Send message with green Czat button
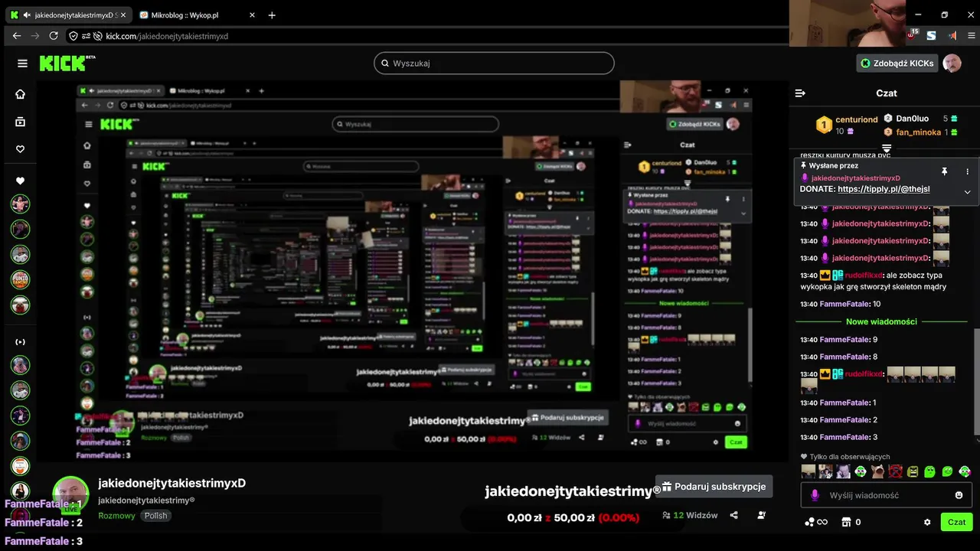Viewport: 980px width, 551px height. [x=956, y=522]
